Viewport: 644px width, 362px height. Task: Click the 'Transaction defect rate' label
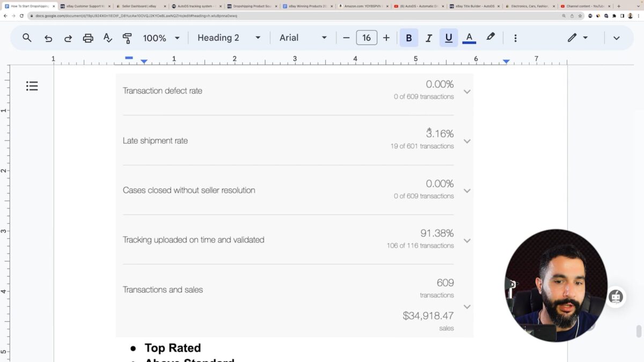[x=163, y=91]
